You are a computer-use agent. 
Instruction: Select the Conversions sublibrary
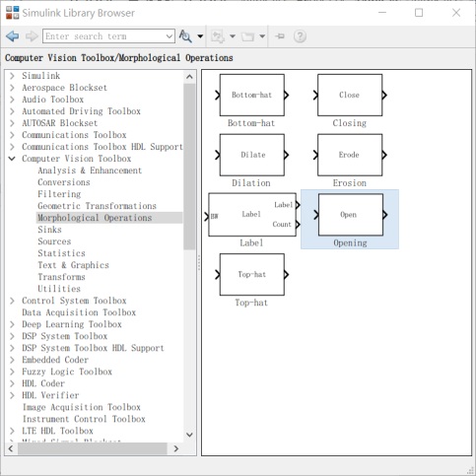64,182
